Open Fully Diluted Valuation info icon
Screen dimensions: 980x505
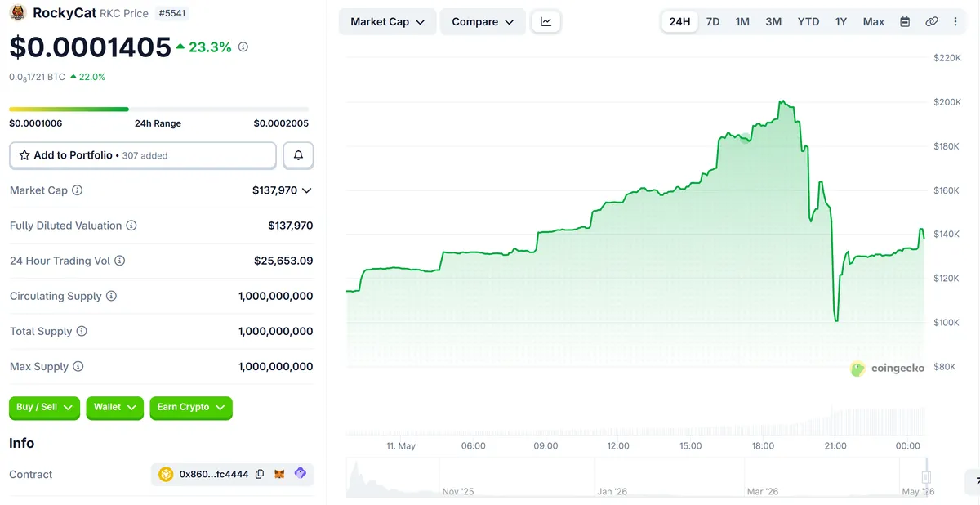131,226
